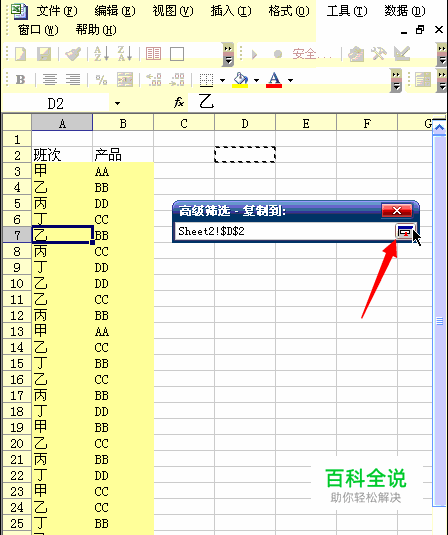Click cell A2 containing 班次
Image resolution: width=448 pixels, height=535 pixels.
point(62,155)
